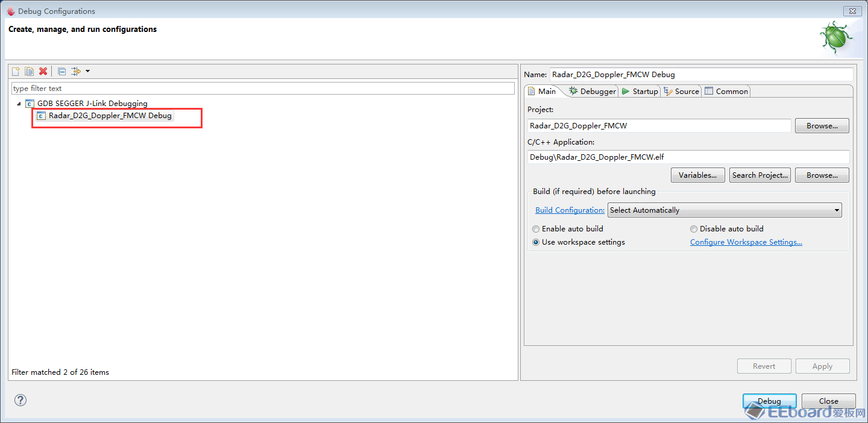The image size is (868, 423).
Task: Duplicate the selected launch configuration
Action: (29, 71)
